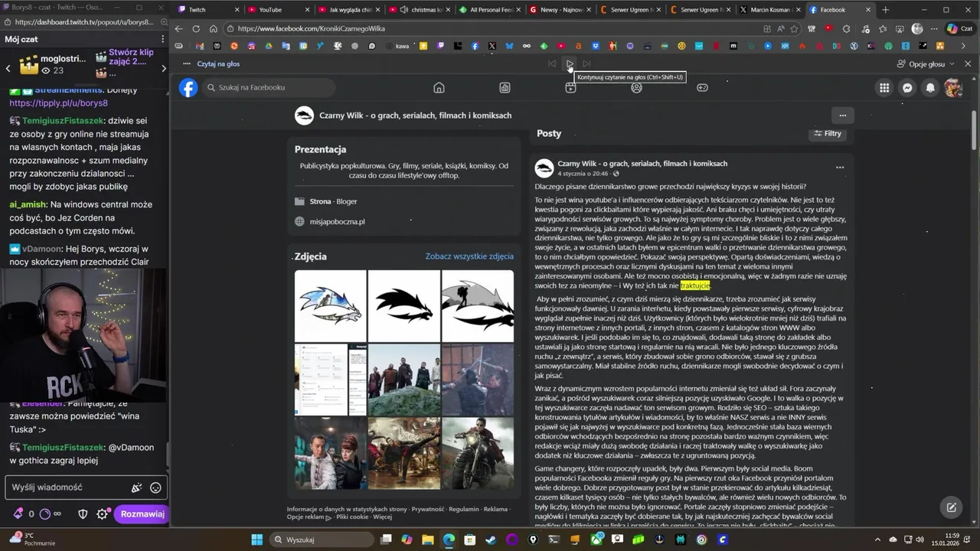
Task: Show hidden system tray icons chevron
Action: [x=877, y=540]
